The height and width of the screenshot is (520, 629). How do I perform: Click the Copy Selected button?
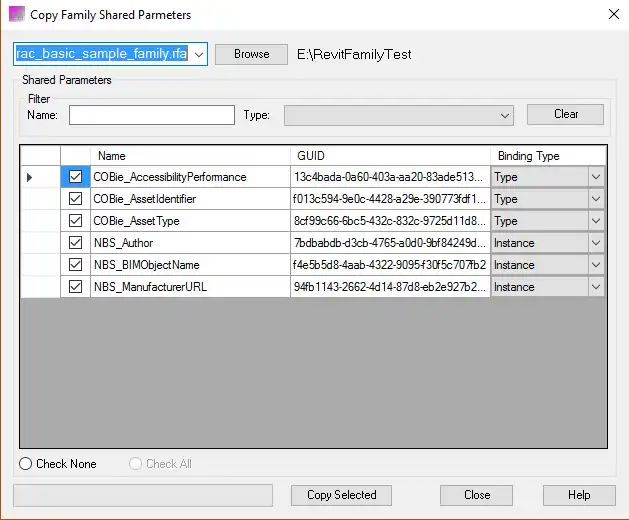[x=341, y=495]
